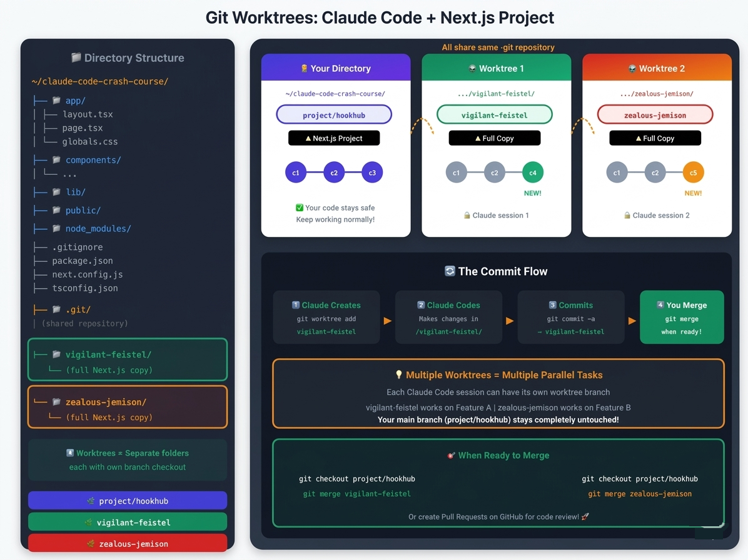The height and width of the screenshot is (560, 748).
Task: Click the Claude Creates step card
Action: [x=326, y=317]
